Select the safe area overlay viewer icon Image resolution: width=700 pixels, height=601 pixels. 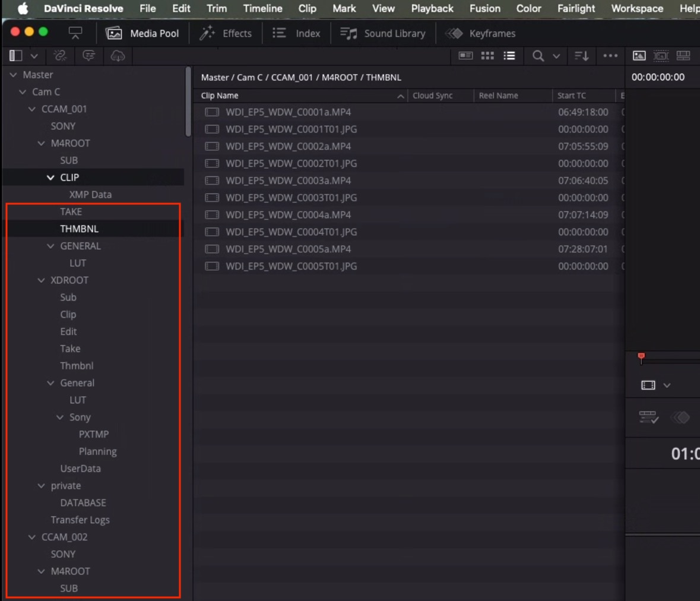pos(661,56)
